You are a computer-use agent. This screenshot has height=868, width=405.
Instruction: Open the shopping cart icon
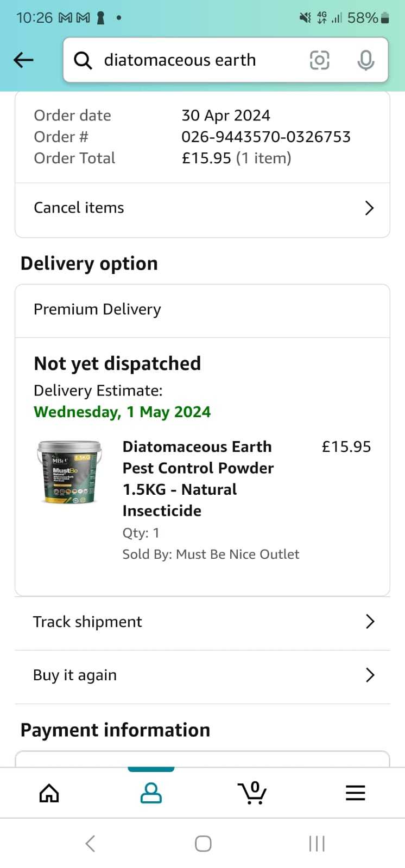tap(252, 793)
